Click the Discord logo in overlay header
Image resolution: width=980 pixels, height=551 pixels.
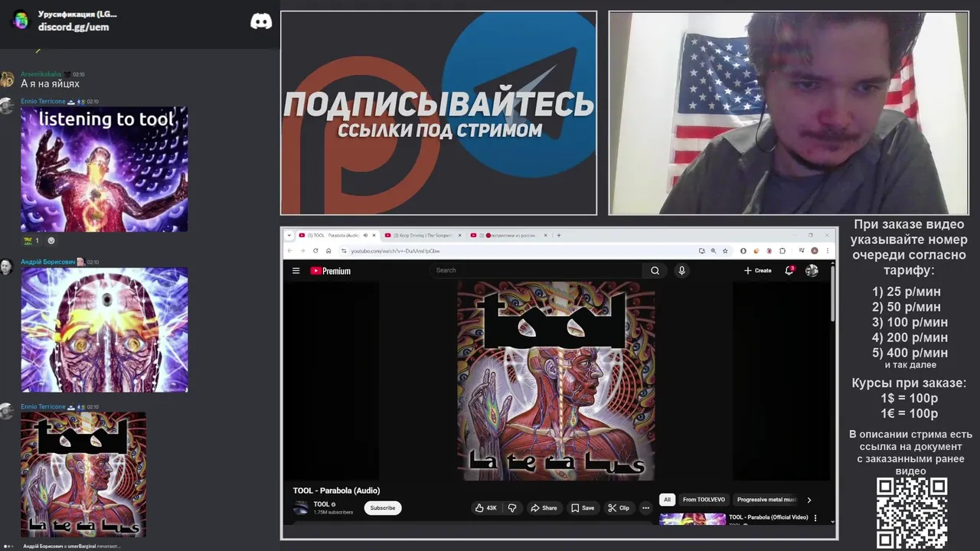click(261, 21)
